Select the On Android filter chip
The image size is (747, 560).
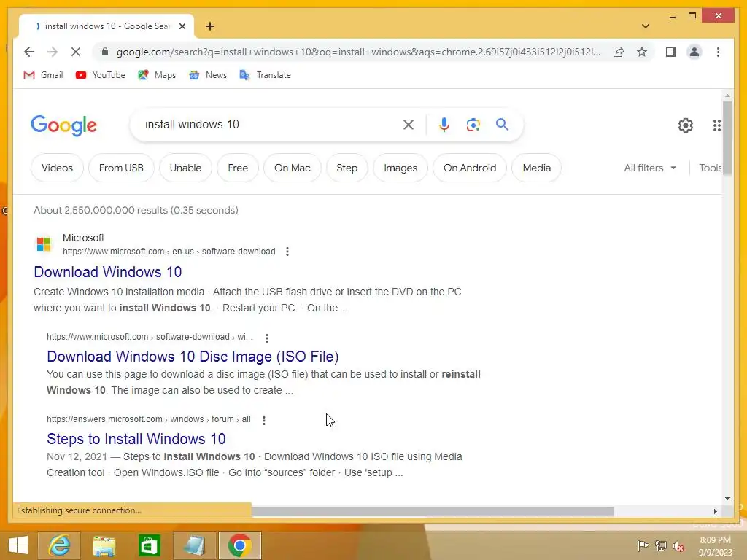pos(470,168)
